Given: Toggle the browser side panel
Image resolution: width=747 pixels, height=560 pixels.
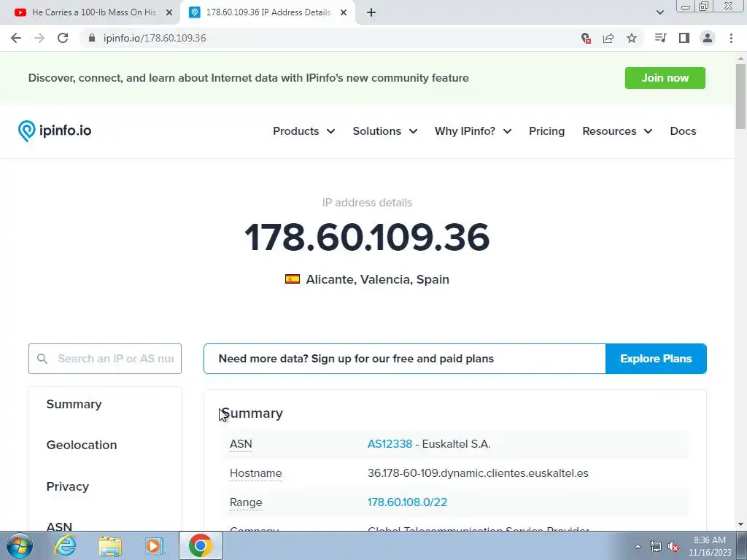Looking at the screenshot, I should (684, 38).
